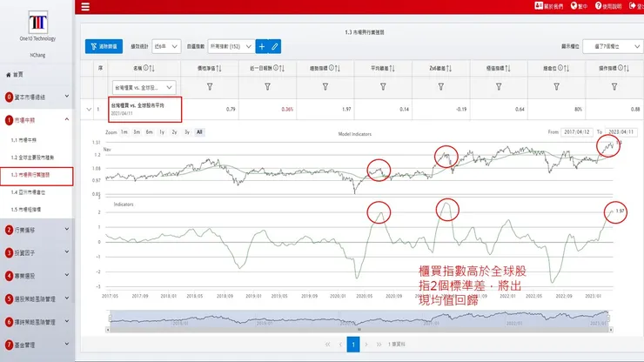Expand sidebar section numbered 3
Viewport: 644px width, 362px height.
pyautogui.click(x=37, y=252)
